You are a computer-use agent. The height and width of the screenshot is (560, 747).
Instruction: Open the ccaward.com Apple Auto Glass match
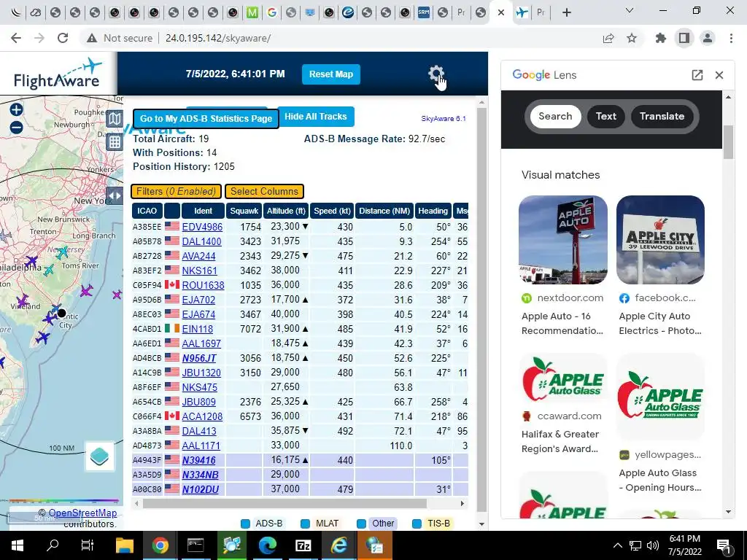point(562,404)
